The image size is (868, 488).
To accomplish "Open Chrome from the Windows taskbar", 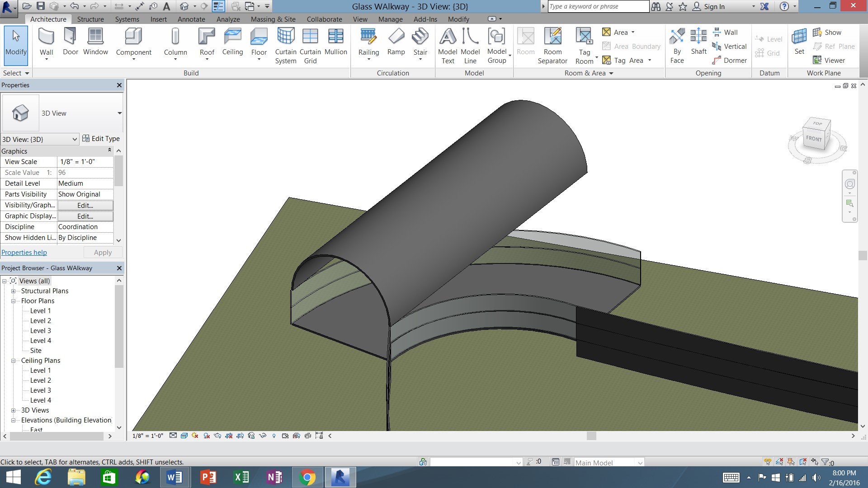I will pyautogui.click(x=307, y=477).
